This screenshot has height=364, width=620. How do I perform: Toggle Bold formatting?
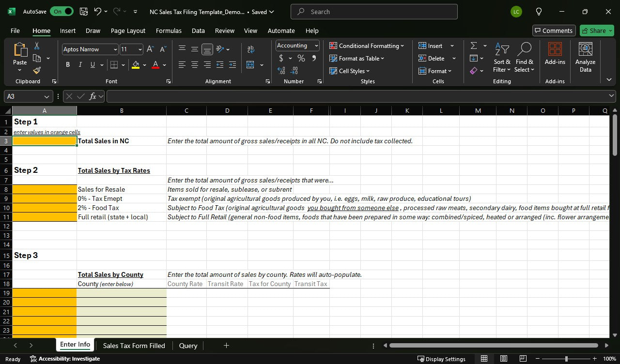(68, 65)
